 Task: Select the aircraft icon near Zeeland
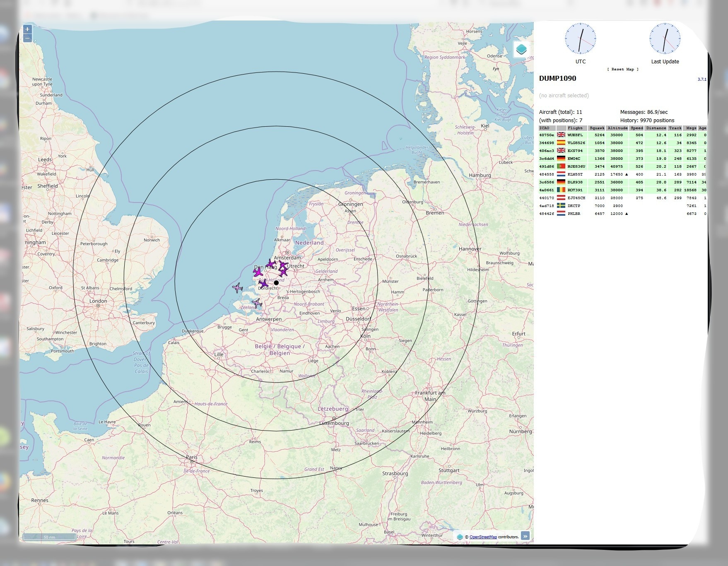tap(257, 303)
